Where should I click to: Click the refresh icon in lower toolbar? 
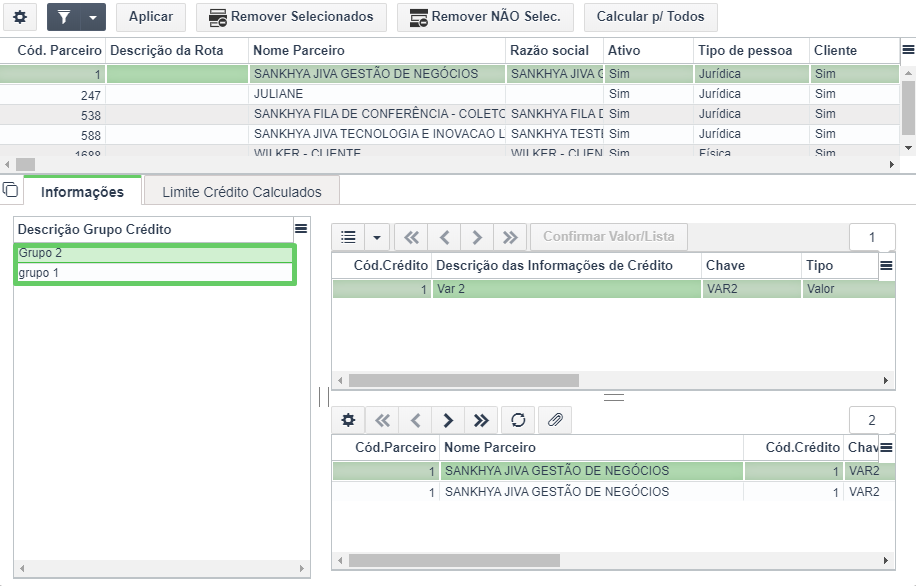518,420
